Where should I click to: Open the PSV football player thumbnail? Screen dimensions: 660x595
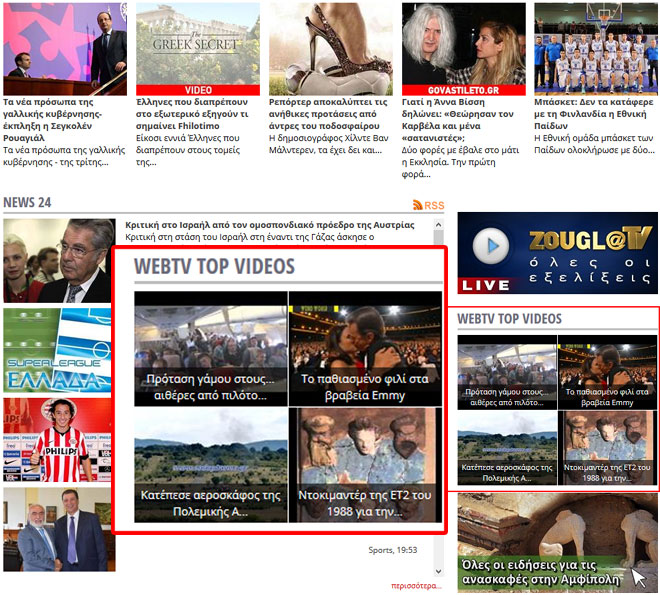(58, 440)
